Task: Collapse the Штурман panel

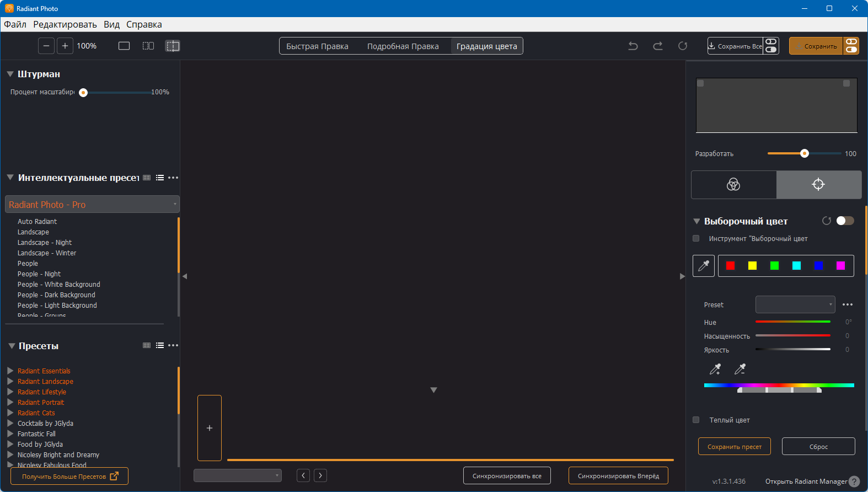Action: [x=10, y=74]
